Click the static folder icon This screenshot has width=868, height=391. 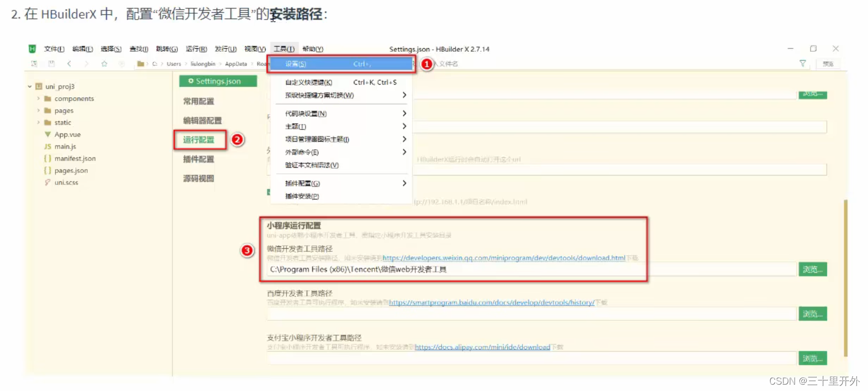pos(48,122)
